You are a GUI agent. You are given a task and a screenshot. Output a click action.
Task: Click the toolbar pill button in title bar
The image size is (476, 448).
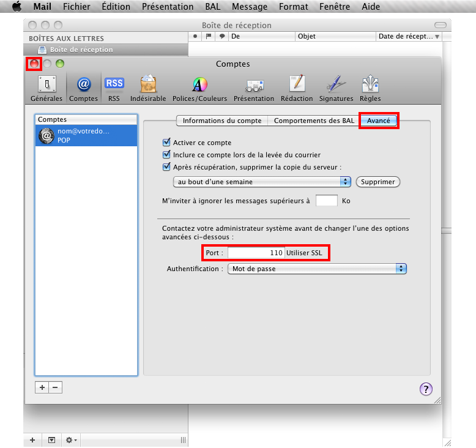coord(440,25)
